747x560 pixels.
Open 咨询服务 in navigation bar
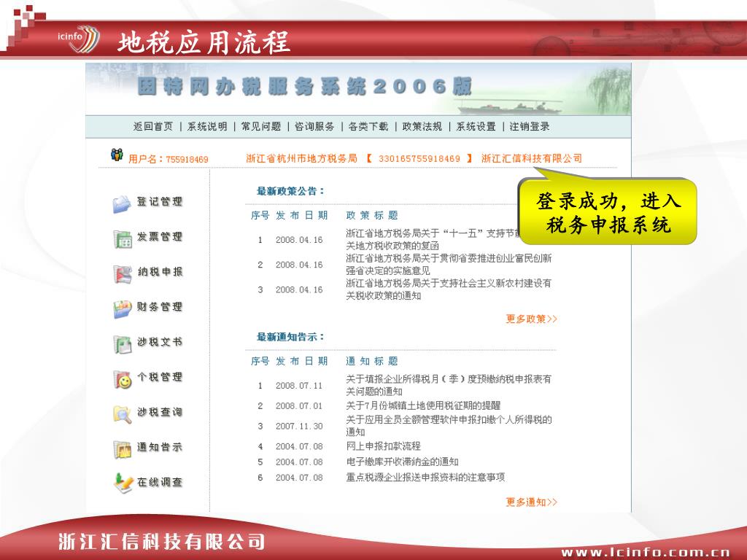[314, 126]
